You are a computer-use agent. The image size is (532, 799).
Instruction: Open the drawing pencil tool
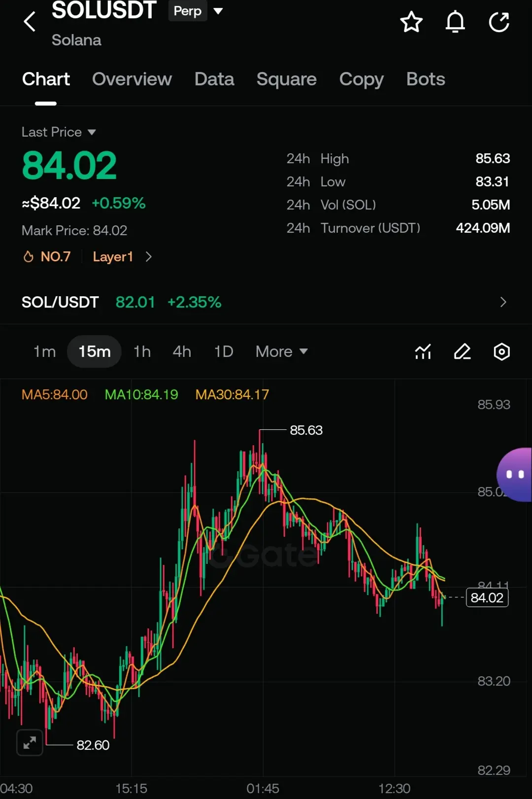click(462, 351)
